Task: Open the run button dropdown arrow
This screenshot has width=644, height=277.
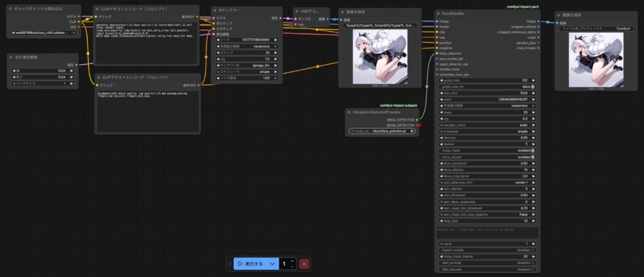Action: point(272,264)
